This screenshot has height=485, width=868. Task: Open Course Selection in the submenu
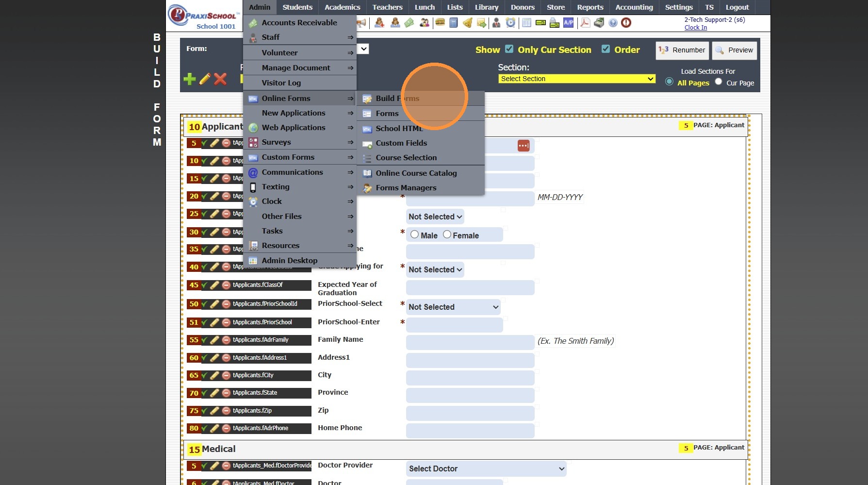point(421,158)
